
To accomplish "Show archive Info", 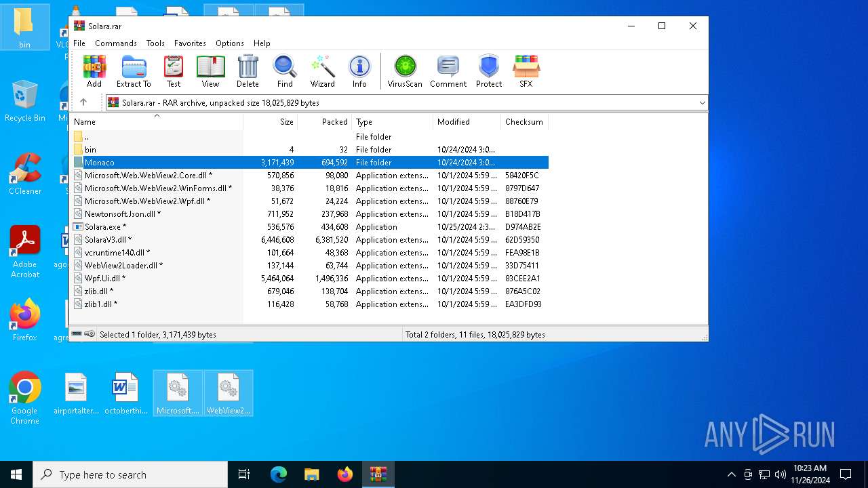I will (359, 71).
